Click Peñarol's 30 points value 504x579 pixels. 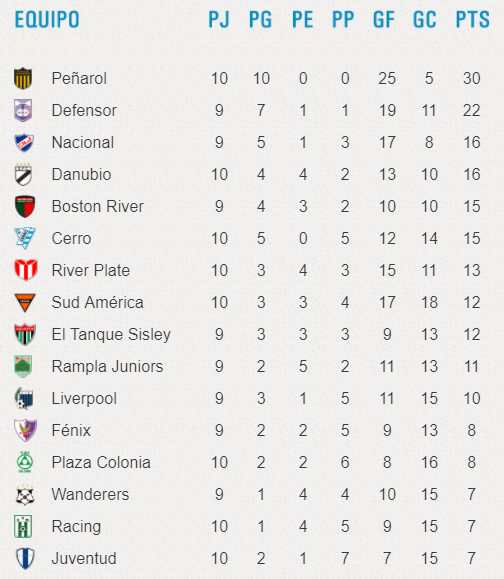[472, 78]
